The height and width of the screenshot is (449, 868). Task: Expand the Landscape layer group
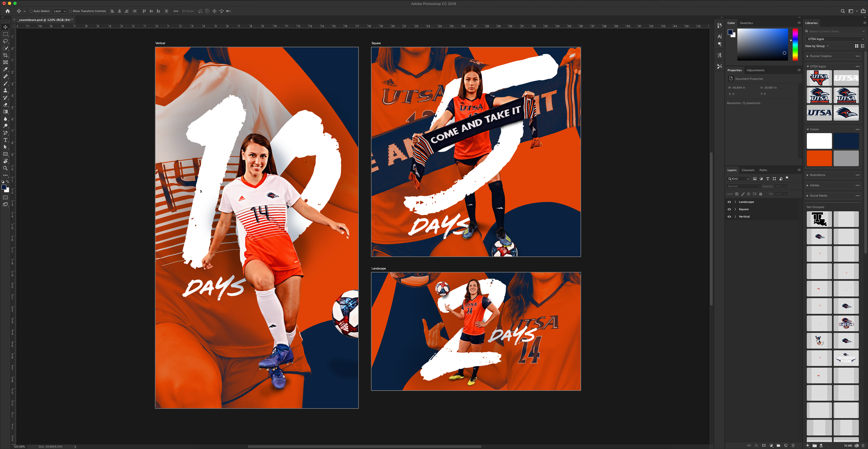click(x=735, y=202)
